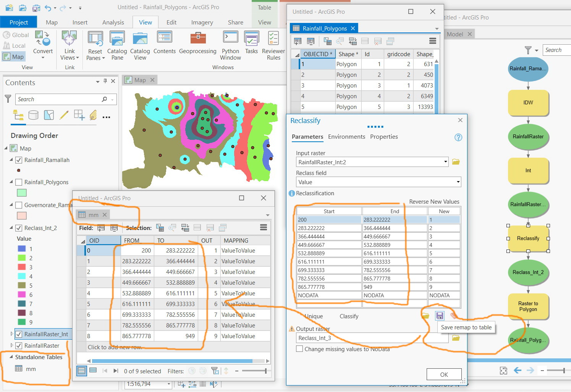Switch to List By Editing
This screenshot has width=571, height=392.
click(64, 115)
